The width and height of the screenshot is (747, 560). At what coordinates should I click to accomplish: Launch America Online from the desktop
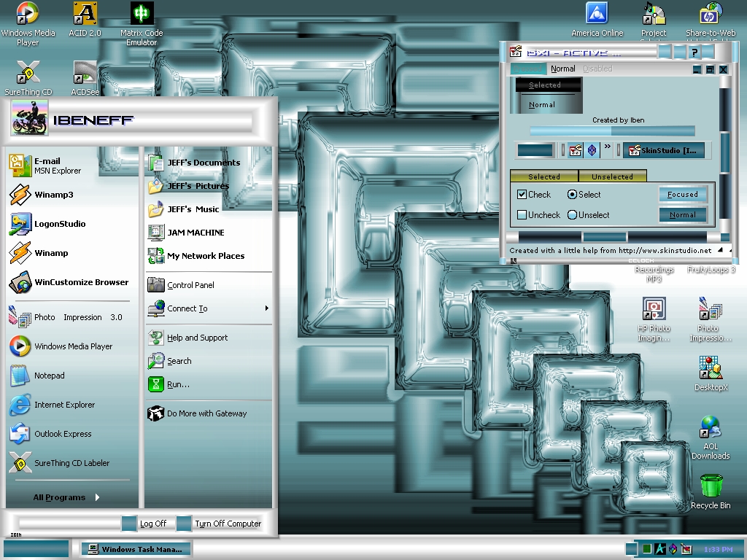(x=597, y=20)
